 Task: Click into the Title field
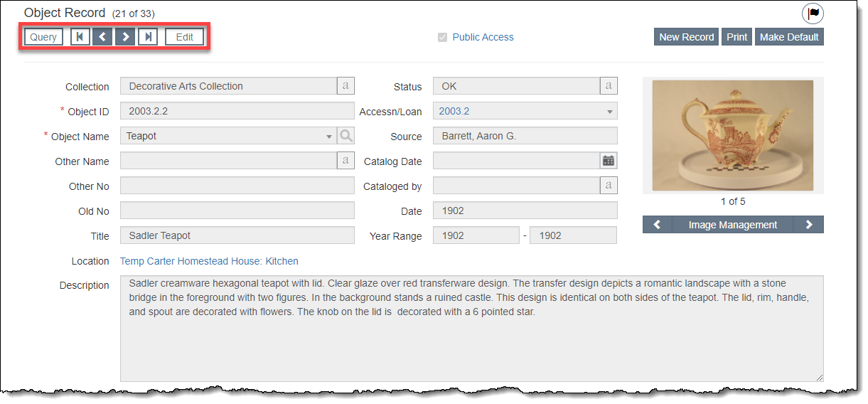tap(237, 235)
